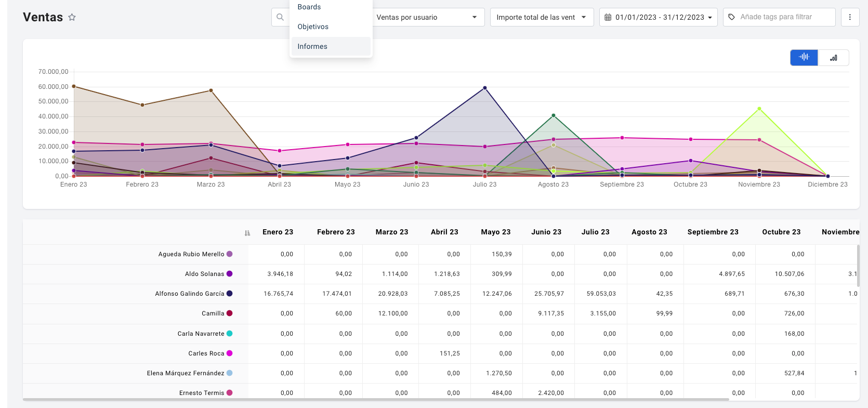The image size is (868, 408).
Task: Click the tag icon in filter field
Action: pyautogui.click(x=731, y=17)
